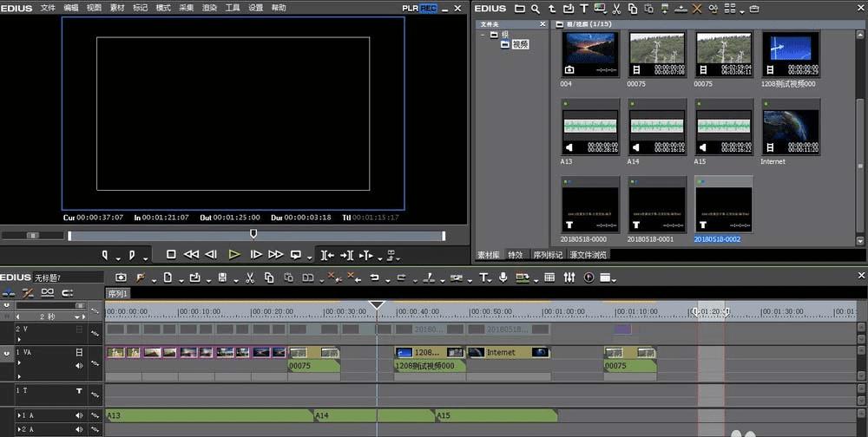Expand the 1 A audio track
868x437 pixels.
tap(19, 416)
